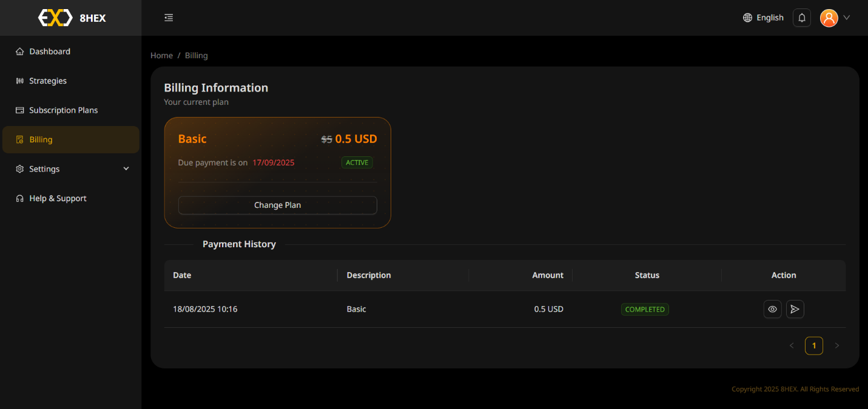Open the English language selector
The height and width of the screenshot is (409, 868).
click(x=770, y=18)
